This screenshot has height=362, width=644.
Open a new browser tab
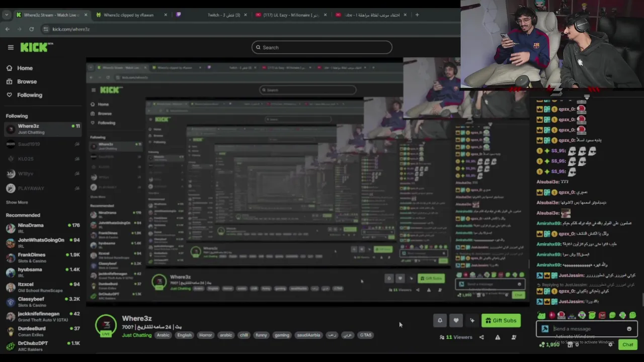pyautogui.click(x=417, y=15)
